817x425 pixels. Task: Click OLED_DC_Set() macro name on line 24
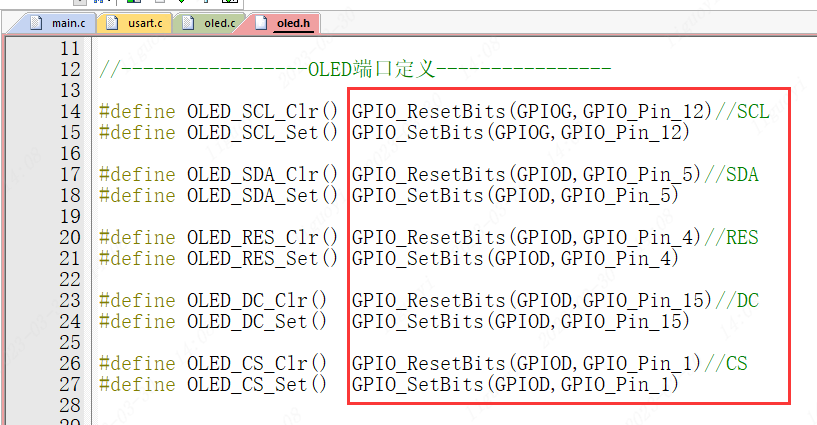coord(257,321)
